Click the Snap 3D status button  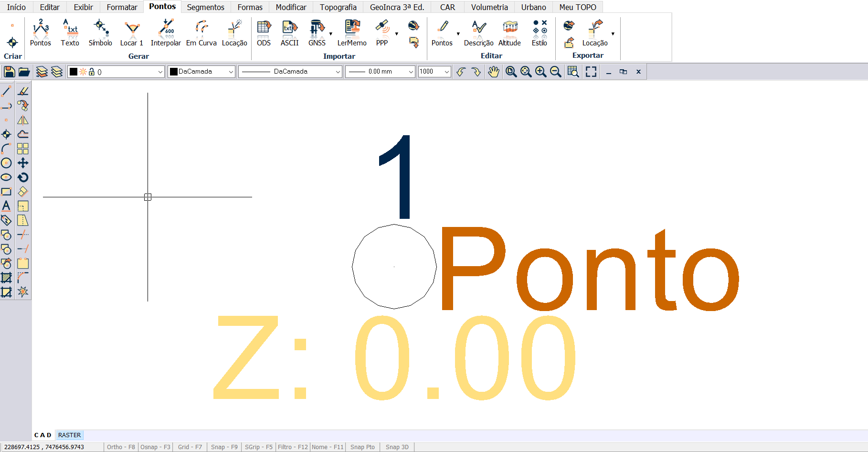point(397,447)
